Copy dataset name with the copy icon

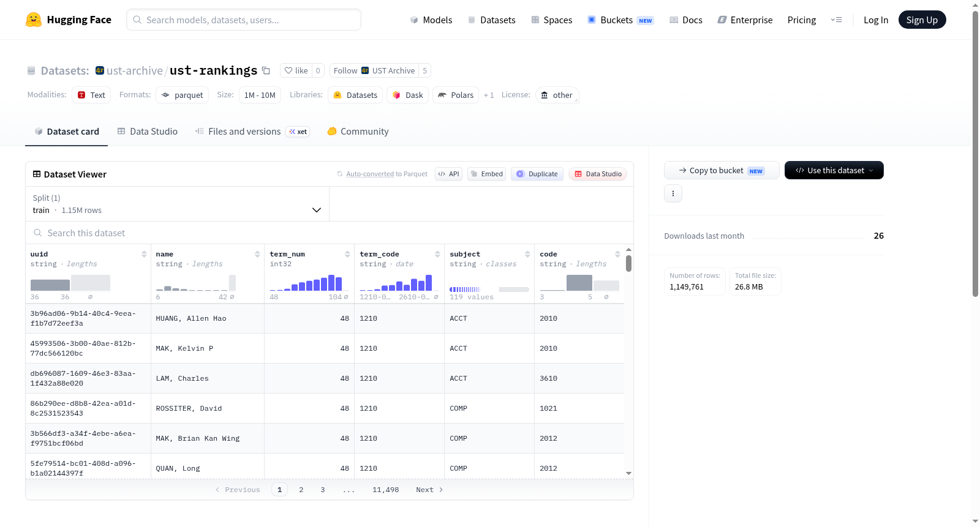click(266, 70)
